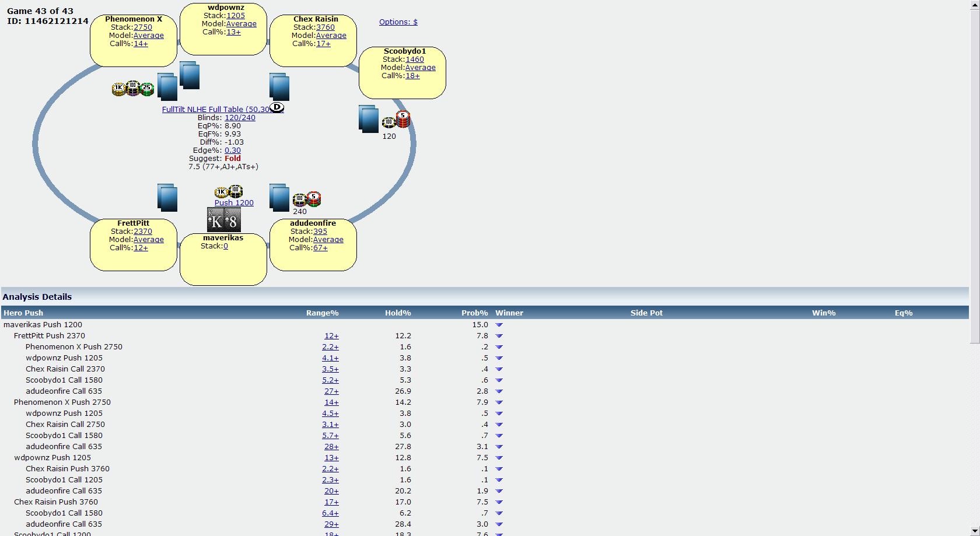Click adudeonfire's Call% 67+ link
Image resolution: width=980 pixels, height=536 pixels.
coord(320,248)
